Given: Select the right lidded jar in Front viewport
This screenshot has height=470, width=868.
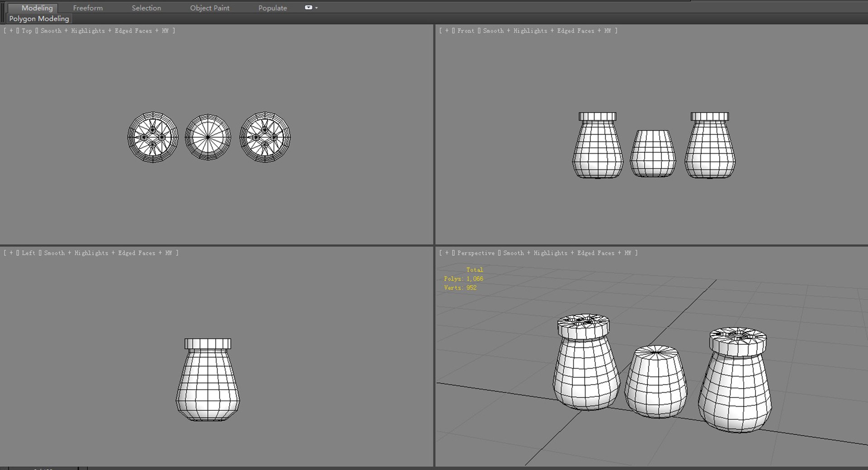Looking at the screenshot, I should point(710,146).
